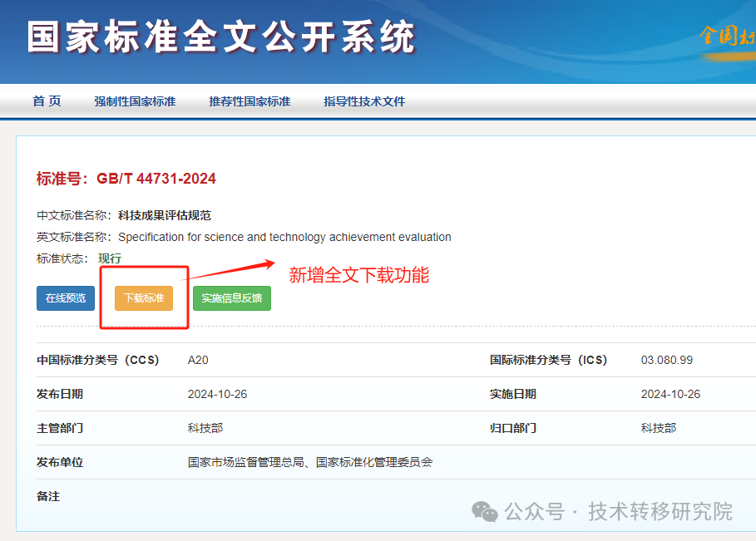Screen dimensions: 756x541
Task: Click the red 新增全文下载功能 annotation
Action: pos(359,276)
